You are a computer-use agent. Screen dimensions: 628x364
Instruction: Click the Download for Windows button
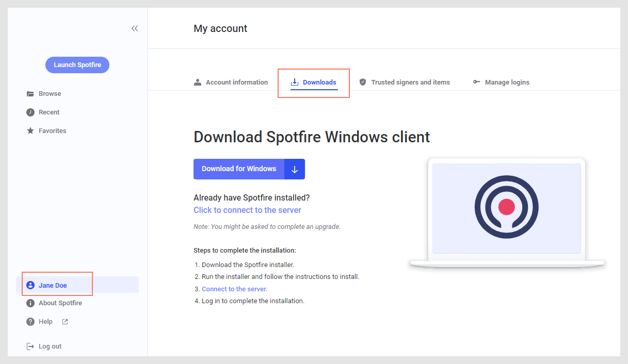coord(238,169)
